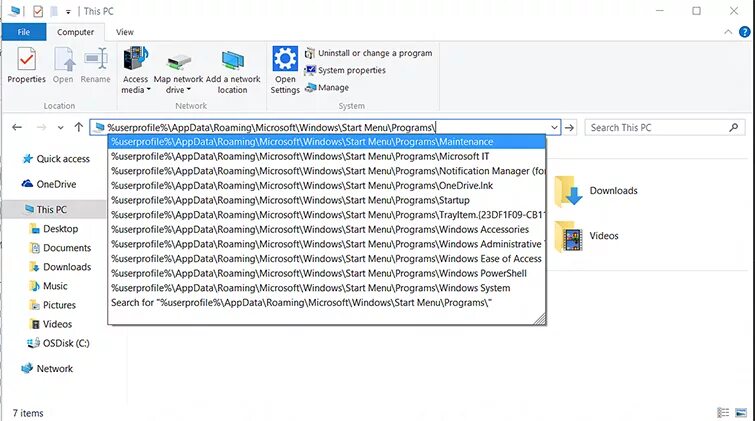Open the recent locations dropdown arrow
Screen dimensions: 755x421
click(60, 128)
